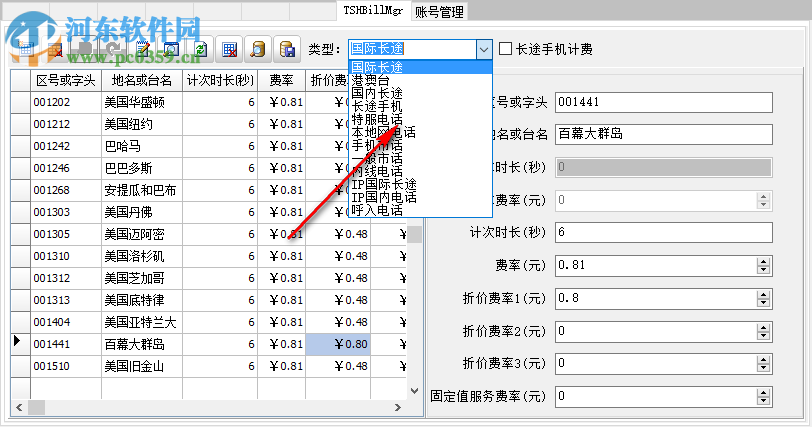
Task: Click the 计次时长(秒) column header
Action: click(x=220, y=81)
